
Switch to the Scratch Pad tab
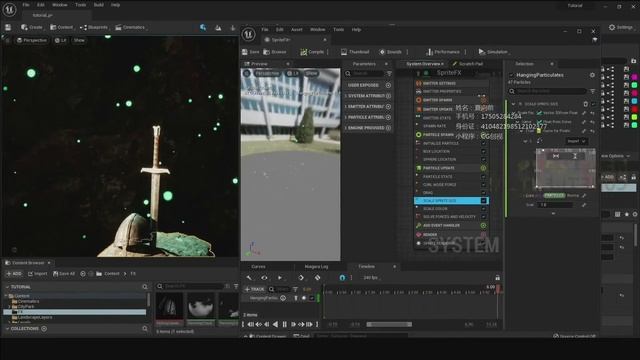coord(468,64)
